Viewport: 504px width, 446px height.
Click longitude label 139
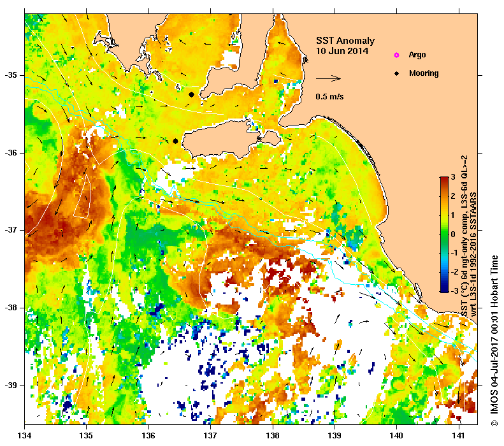[335, 436]
